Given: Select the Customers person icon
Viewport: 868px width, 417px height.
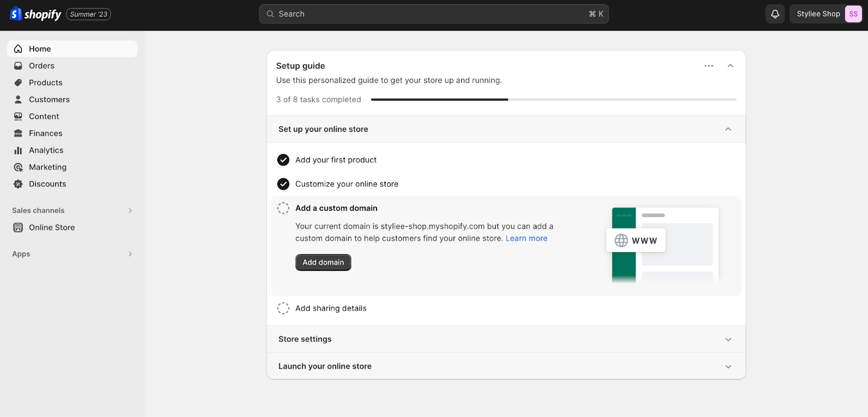Looking at the screenshot, I should pyautogui.click(x=18, y=99).
